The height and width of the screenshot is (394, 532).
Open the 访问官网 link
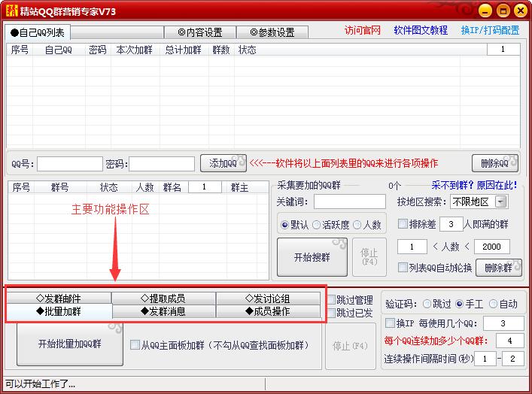[363, 31]
